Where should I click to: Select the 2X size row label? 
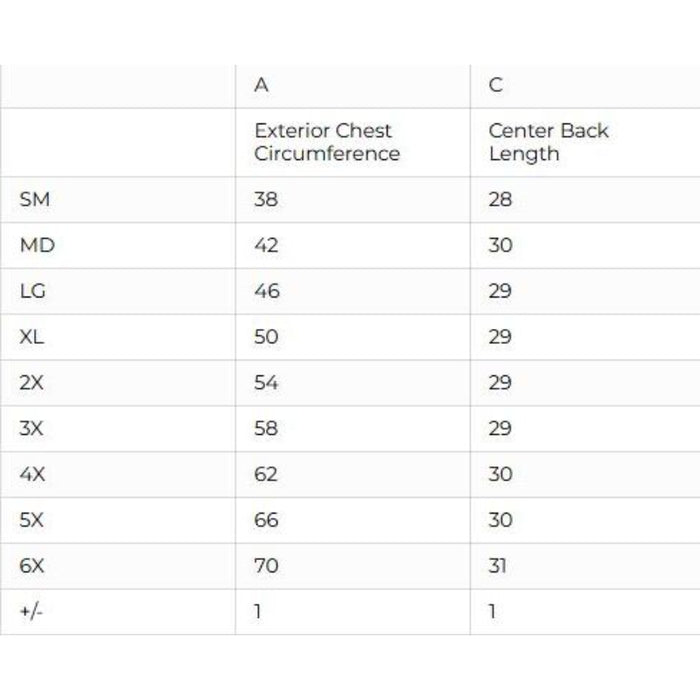click(32, 383)
